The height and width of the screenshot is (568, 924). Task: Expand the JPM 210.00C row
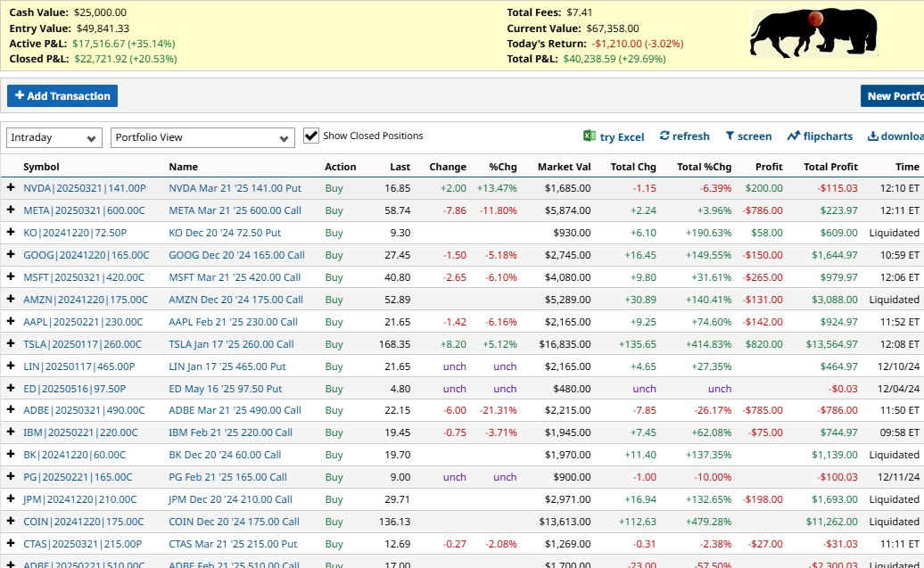coord(11,499)
